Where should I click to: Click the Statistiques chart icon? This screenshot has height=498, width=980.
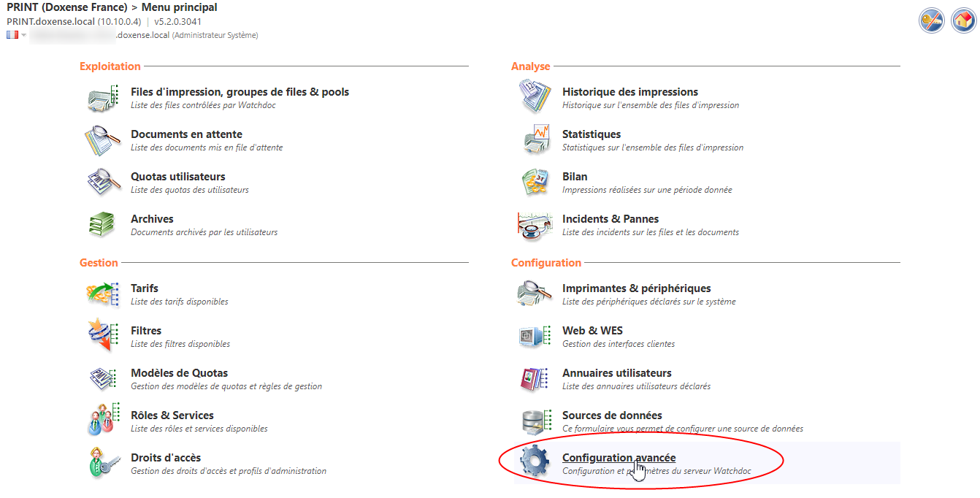click(x=535, y=140)
